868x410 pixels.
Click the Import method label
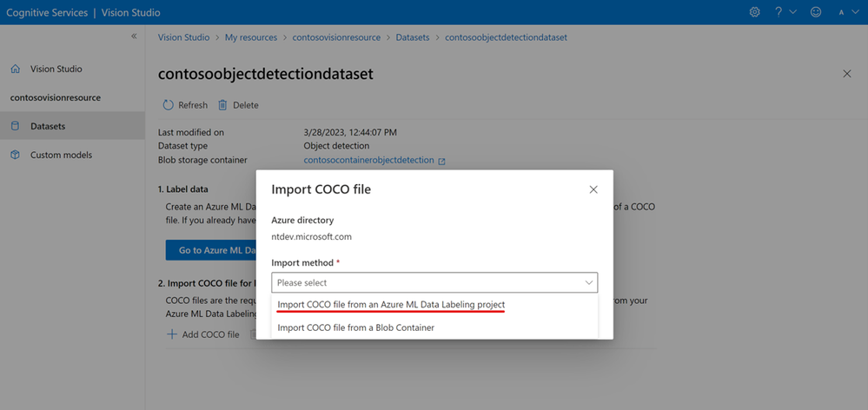302,262
